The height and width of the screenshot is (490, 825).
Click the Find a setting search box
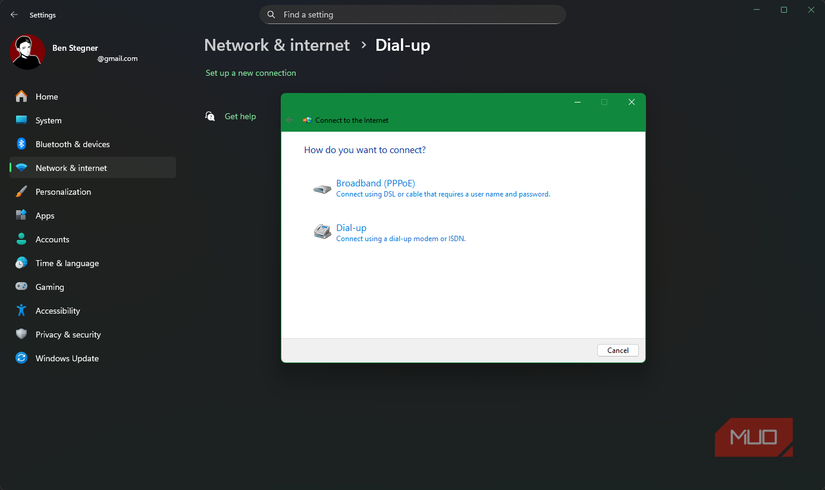pyautogui.click(x=412, y=15)
